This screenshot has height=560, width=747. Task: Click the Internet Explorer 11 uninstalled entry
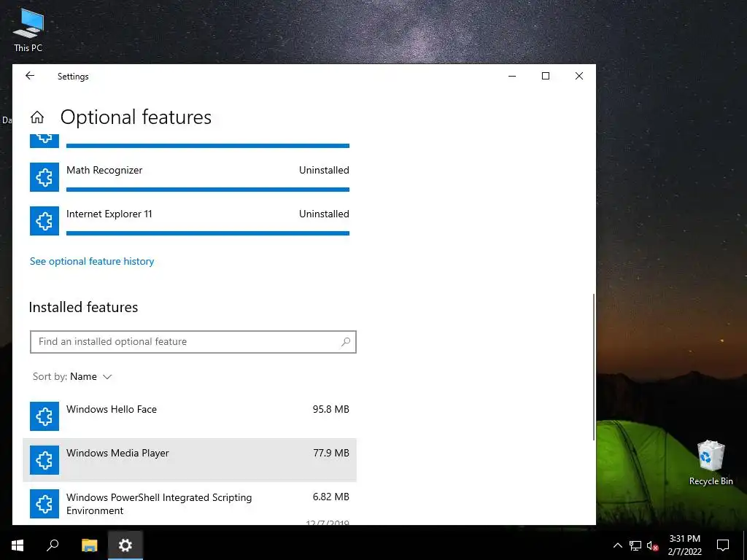pos(190,221)
